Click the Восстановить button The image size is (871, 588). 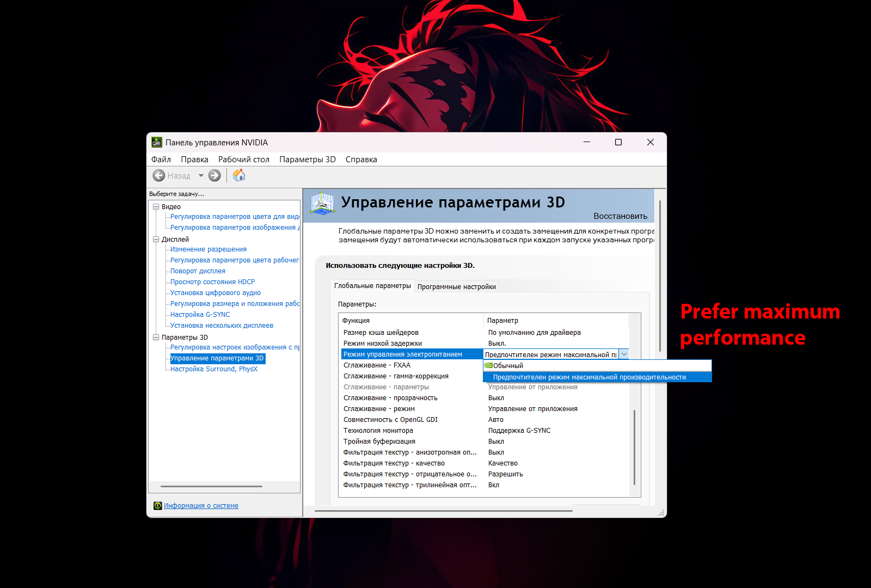621,216
